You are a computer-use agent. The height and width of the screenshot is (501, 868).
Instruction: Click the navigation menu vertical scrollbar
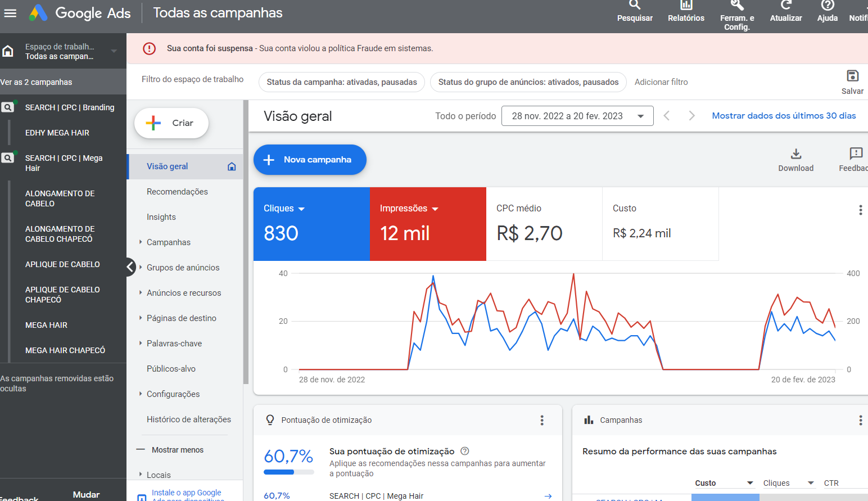[x=246, y=242]
